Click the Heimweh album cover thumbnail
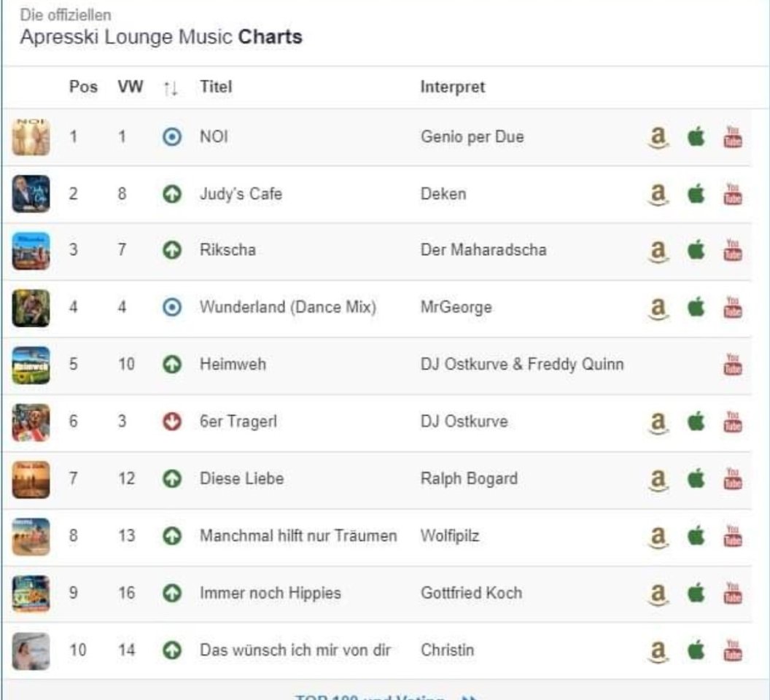770x700 pixels. [x=31, y=365]
